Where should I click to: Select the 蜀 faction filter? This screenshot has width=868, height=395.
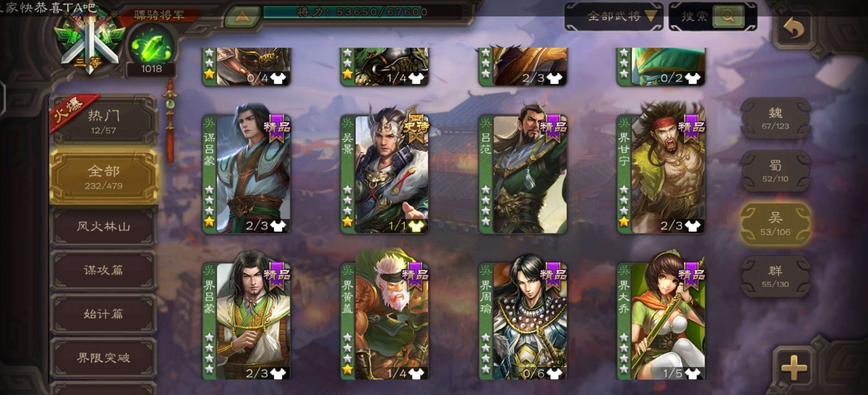point(776,170)
